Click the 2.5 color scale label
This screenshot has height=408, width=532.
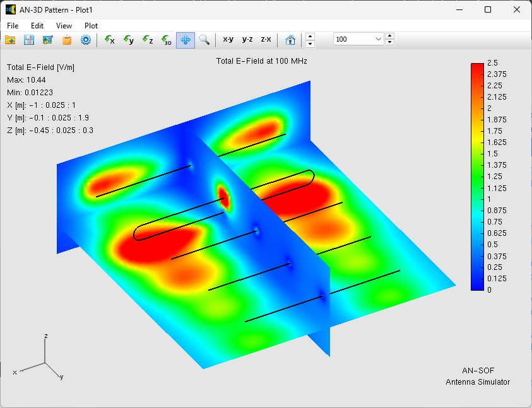tap(492, 62)
